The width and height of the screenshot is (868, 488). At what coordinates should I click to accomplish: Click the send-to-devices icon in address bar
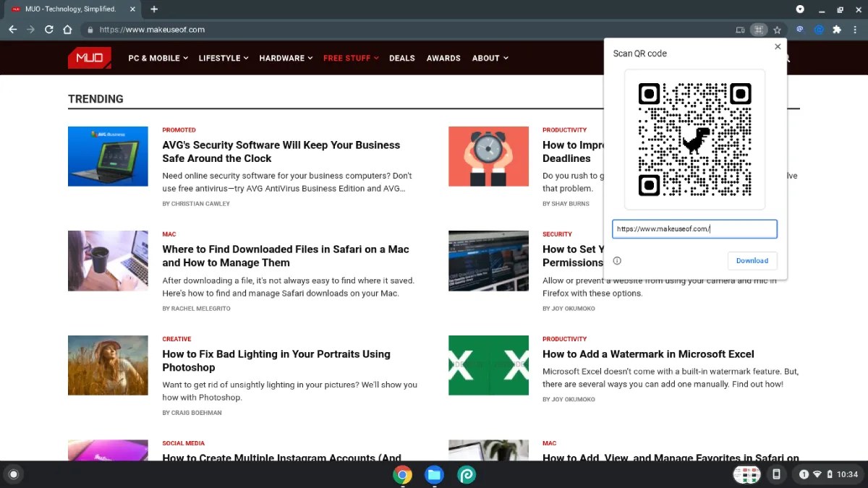tap(740, 30)
